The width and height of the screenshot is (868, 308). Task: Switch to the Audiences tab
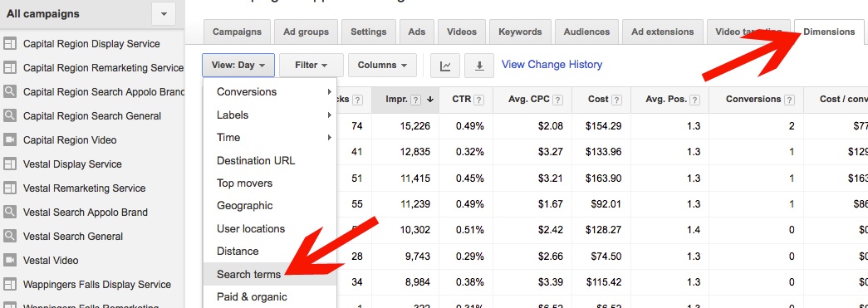tap(586, 32)
